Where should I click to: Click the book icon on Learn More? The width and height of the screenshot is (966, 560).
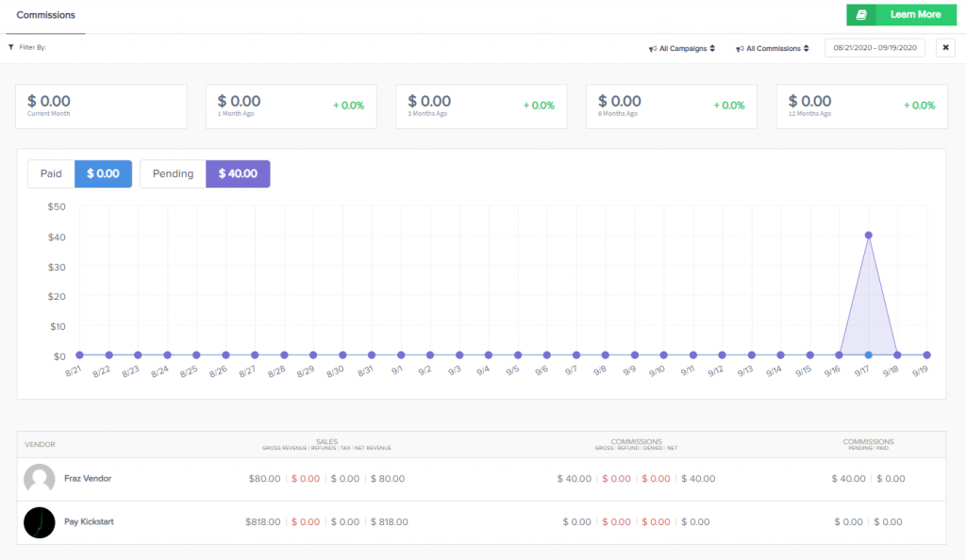tap(861, 15)
